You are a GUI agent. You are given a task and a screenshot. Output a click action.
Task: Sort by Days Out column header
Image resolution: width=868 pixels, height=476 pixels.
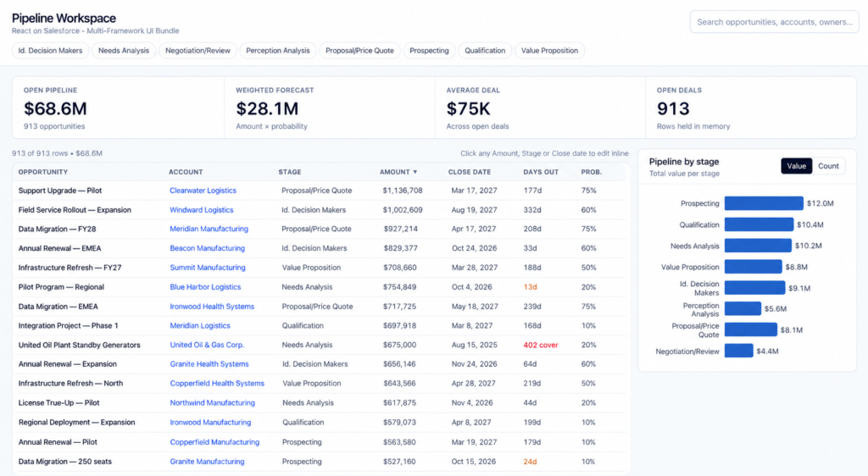coord(541,173)
